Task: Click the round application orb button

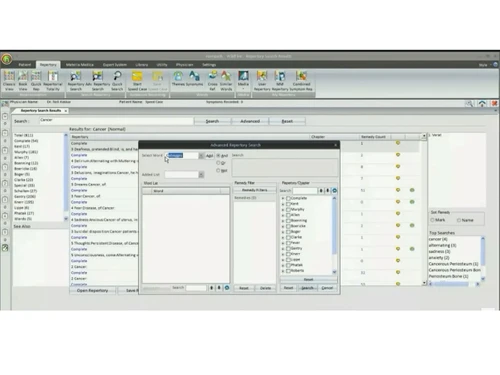Action: point(6,59)
